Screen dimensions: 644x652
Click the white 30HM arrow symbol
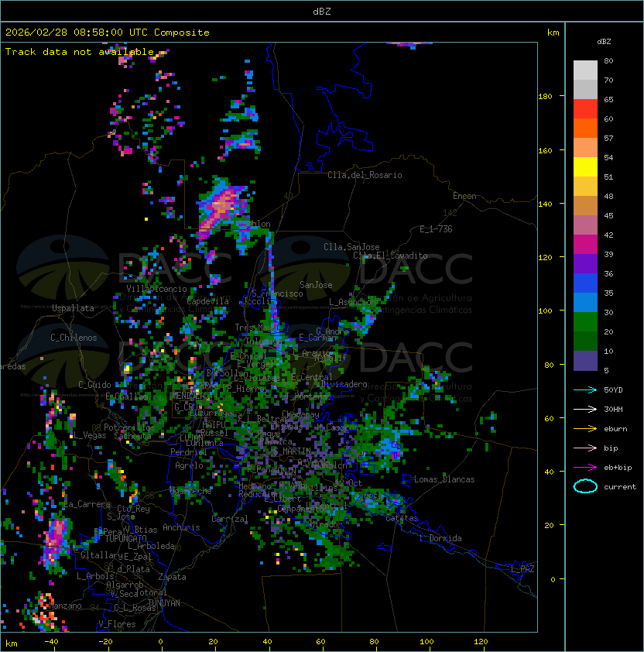585,409
